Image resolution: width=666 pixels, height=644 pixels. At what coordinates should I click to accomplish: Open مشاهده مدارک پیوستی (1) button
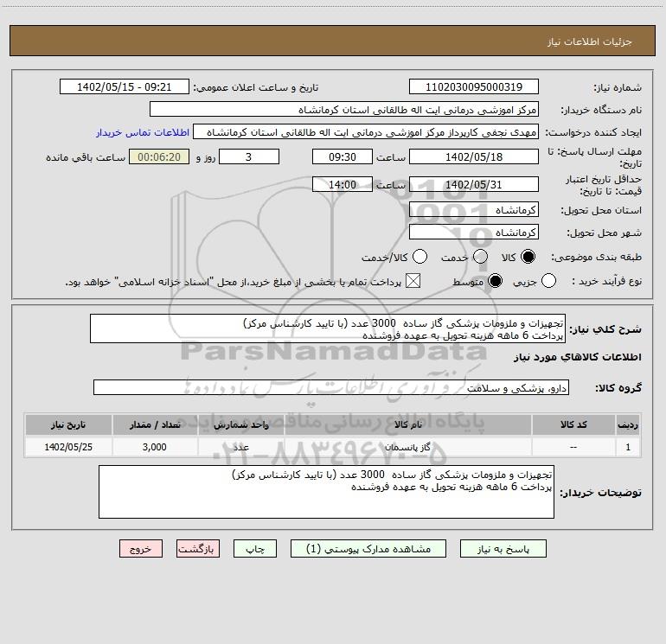[x=368, y=549]
